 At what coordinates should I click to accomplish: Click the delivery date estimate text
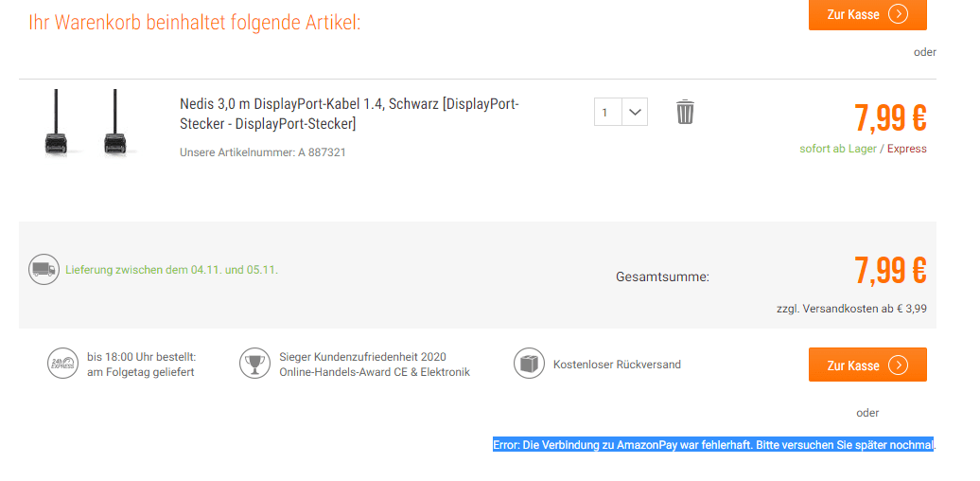[x=171, y=270]
